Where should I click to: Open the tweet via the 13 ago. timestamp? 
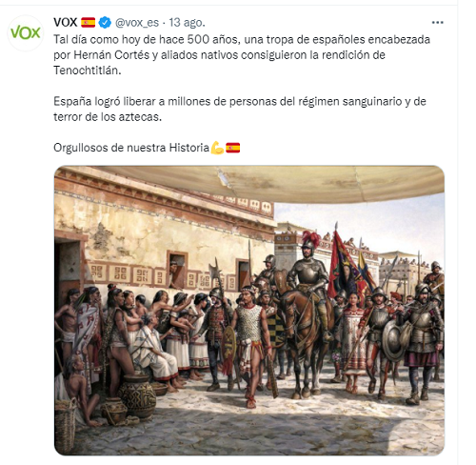point(187,23)
